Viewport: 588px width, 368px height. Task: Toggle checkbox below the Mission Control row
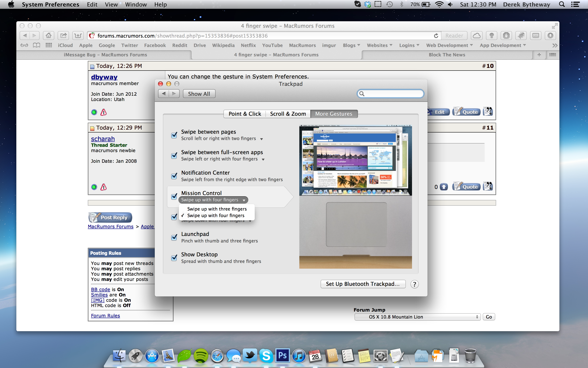coord(174,217)
